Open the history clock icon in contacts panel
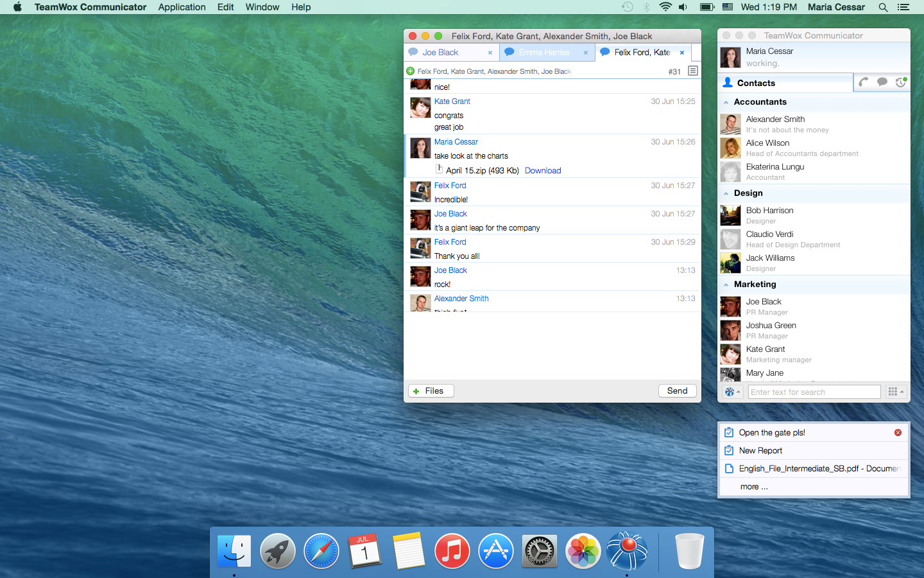The height and width of the screenshot is (578, 924). pyautogui.click(x=901, y=82)
